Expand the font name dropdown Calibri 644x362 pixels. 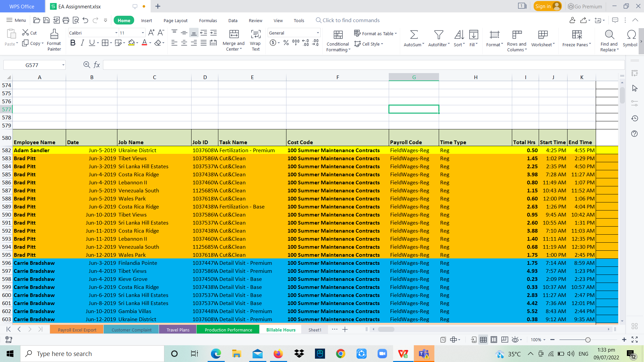[116, 33]
